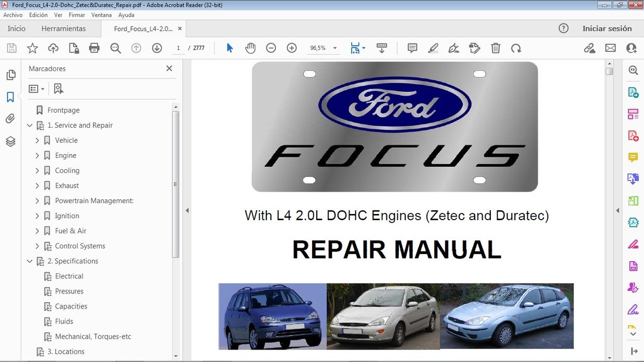
Task: Open the Attachments paperclip panel
Action: click(x=10, y=119)
